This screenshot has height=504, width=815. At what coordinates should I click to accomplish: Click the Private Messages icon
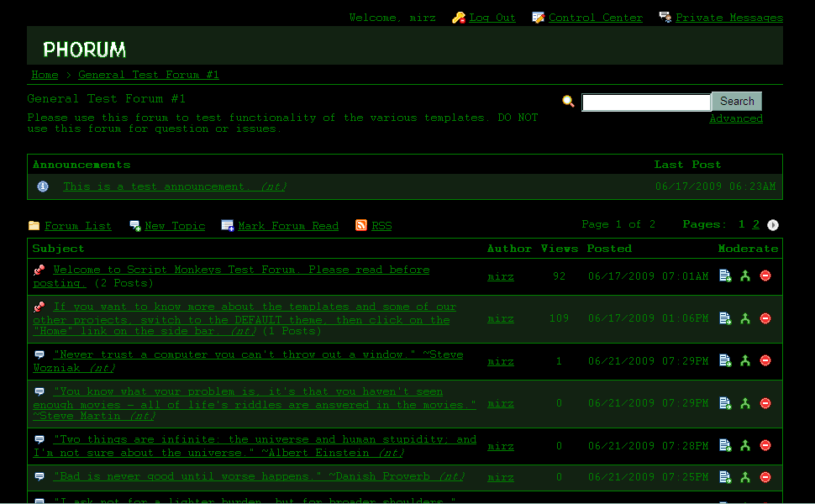point(665,17)
